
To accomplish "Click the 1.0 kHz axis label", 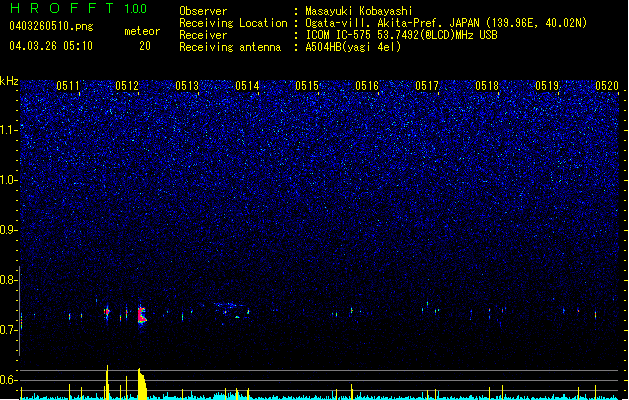I will click(x=8, y=180).
